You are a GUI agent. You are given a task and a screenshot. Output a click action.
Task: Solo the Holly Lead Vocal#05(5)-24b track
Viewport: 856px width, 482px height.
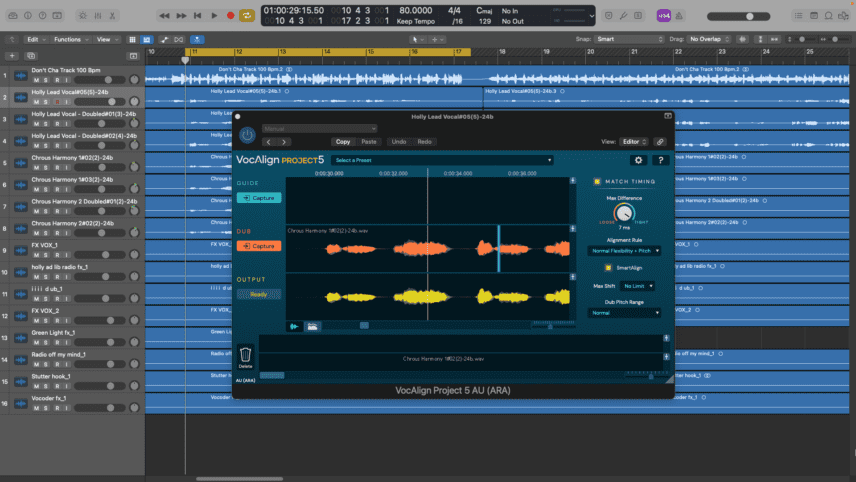[46, 102]
